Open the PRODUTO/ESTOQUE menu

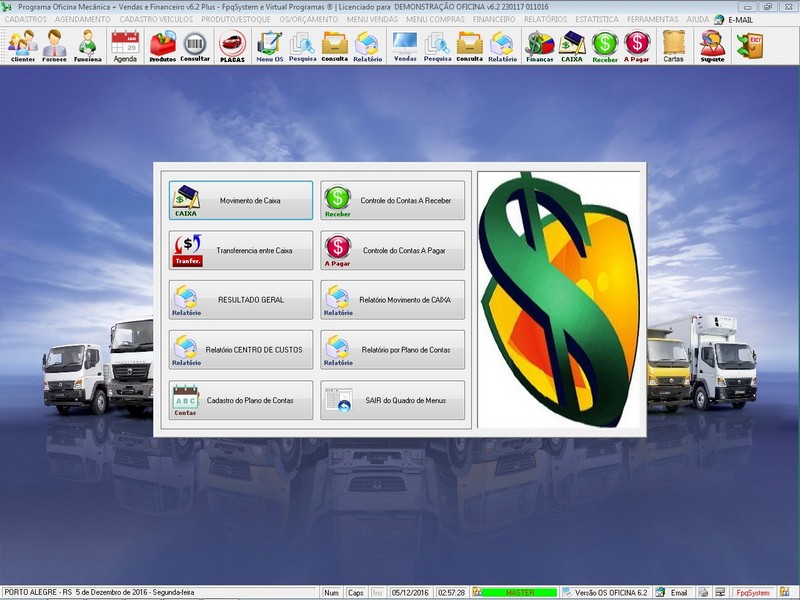[x=236, y=19]
